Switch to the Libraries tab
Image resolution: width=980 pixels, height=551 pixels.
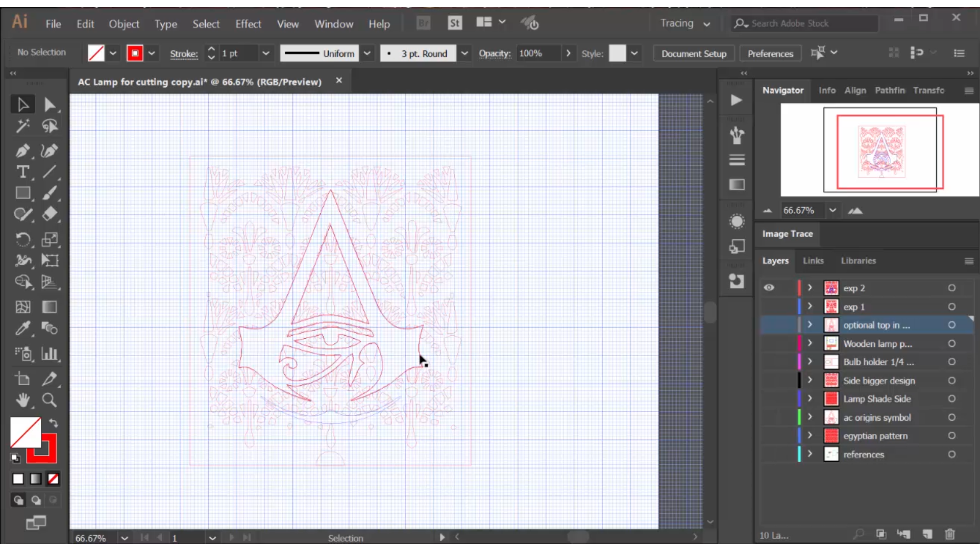point(858,261)
